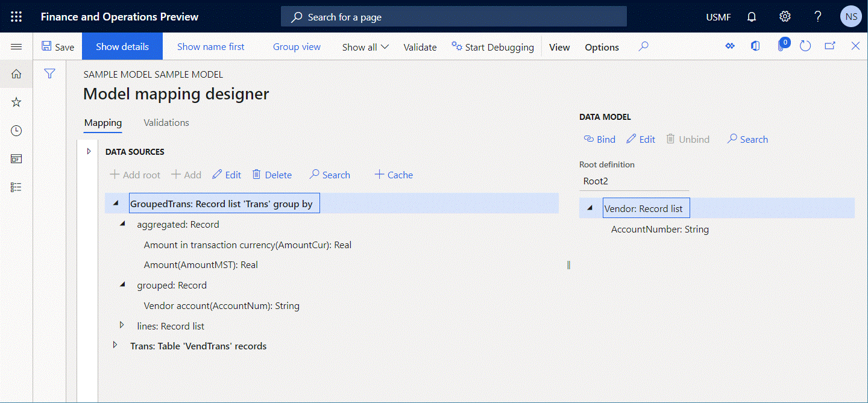Expand the collapsed pane left of Data Sources
The height and width of the screenshot is (403, 868).
89,151
